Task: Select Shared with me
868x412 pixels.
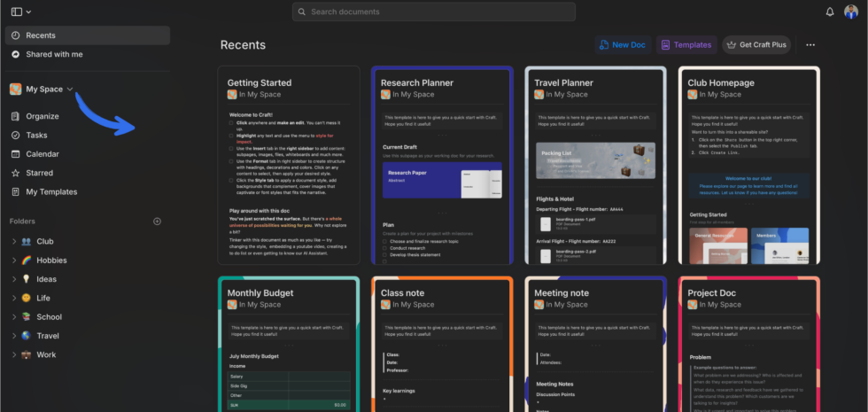Action: (x=54, y=54)
